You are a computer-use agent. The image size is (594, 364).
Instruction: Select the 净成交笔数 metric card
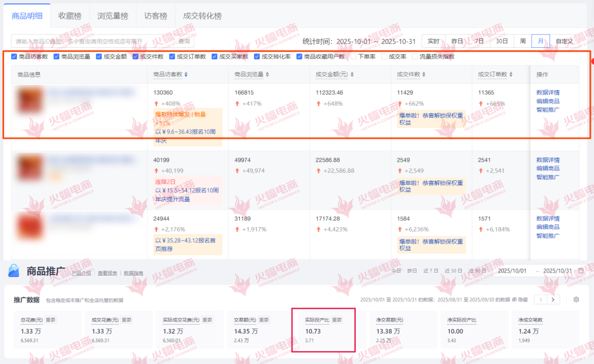546,329
